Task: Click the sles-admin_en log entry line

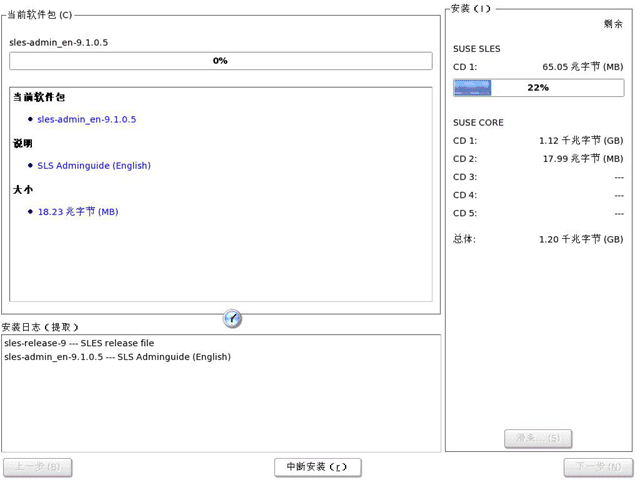Action: click(118, 357)
